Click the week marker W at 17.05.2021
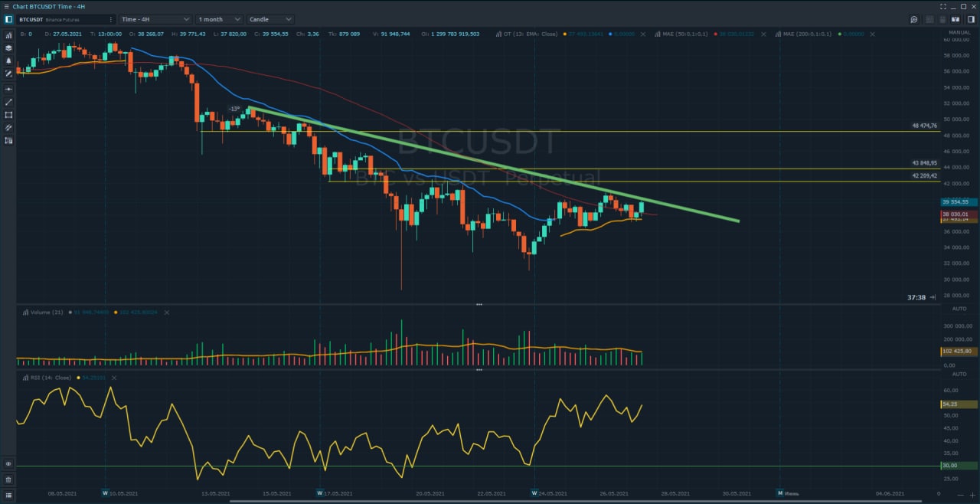 click(320, 493)
